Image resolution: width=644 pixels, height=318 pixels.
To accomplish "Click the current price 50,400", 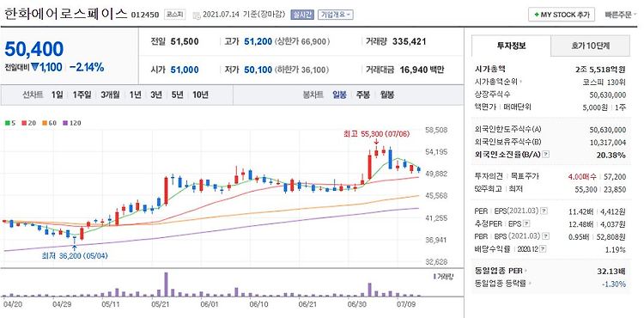I will (34, 49).
